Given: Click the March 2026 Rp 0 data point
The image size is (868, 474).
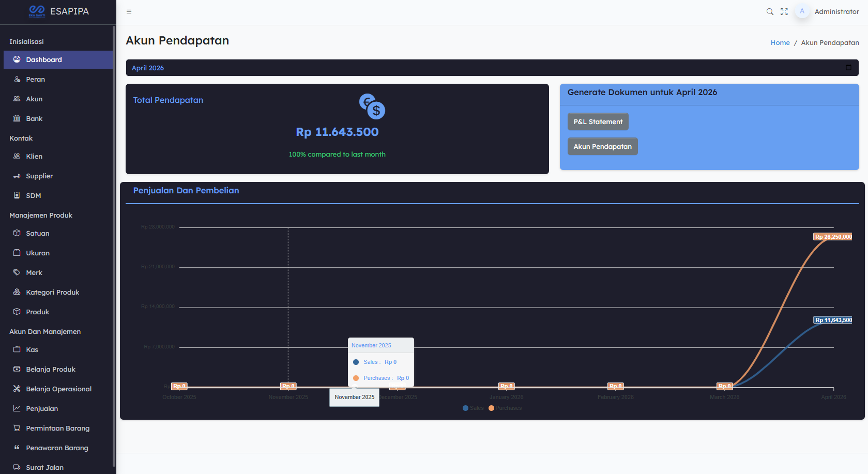Looking at the screenshot, I should pyautogui.click(x=724, y=386).
